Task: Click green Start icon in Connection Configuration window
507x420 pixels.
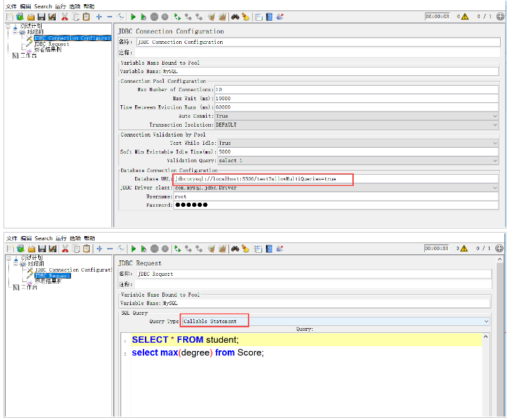Action: [133, 17]
